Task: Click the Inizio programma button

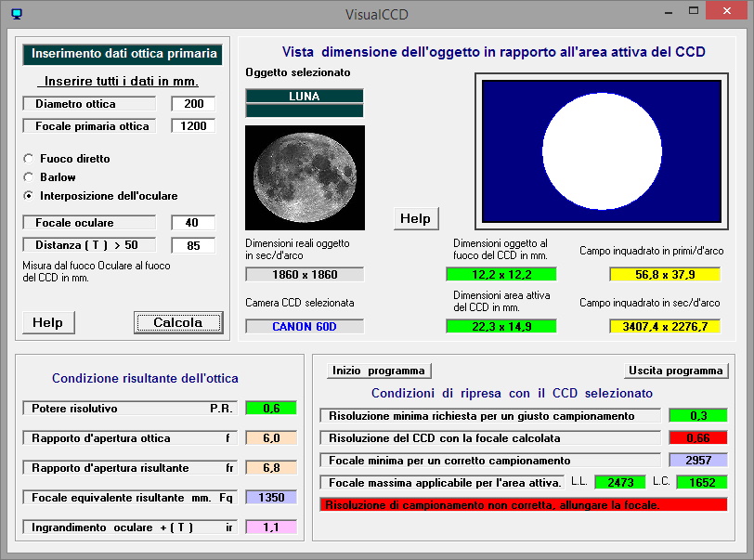Action: click(379, 371)
